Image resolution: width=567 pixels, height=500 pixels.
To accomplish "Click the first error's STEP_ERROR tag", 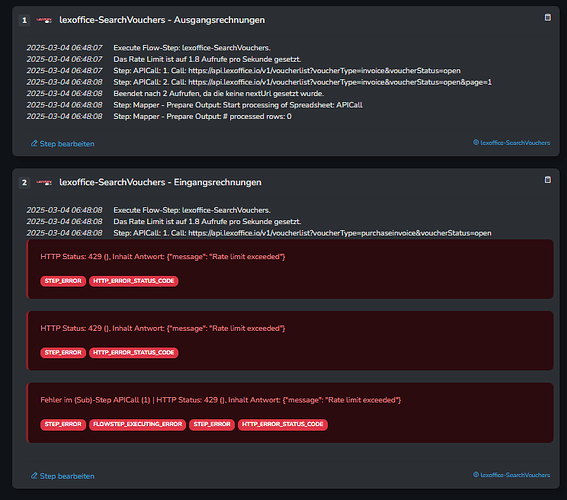I will (63, 281).
